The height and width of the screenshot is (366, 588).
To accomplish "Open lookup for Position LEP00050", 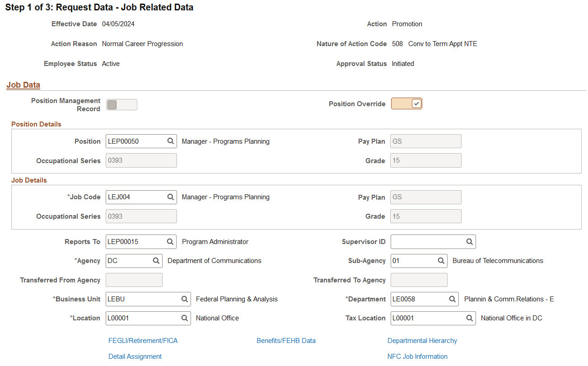I will pos(171,141).
